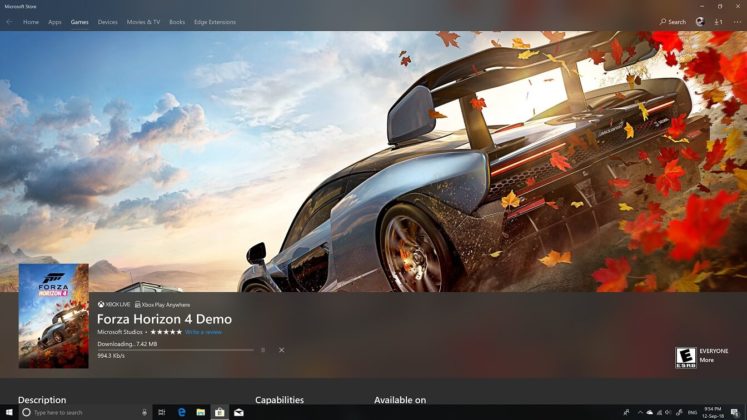Click the Microsoft Studios publisher link

pyautogui.click(x=120, y=332)
